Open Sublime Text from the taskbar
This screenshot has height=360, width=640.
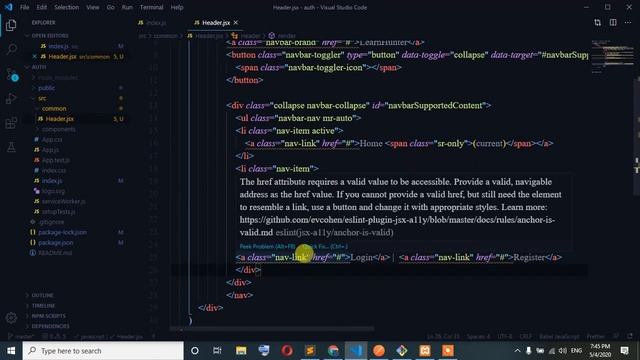(x=310, y=351)
